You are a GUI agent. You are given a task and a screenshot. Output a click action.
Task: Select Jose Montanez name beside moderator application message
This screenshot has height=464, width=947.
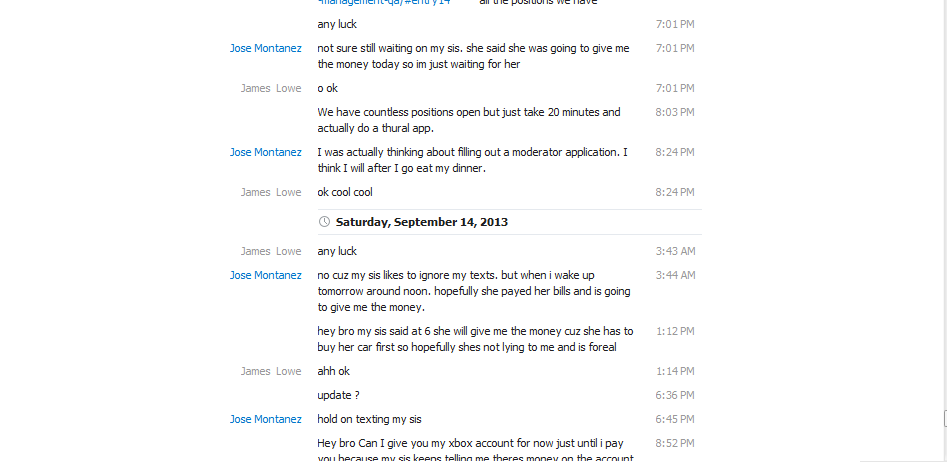265,152
